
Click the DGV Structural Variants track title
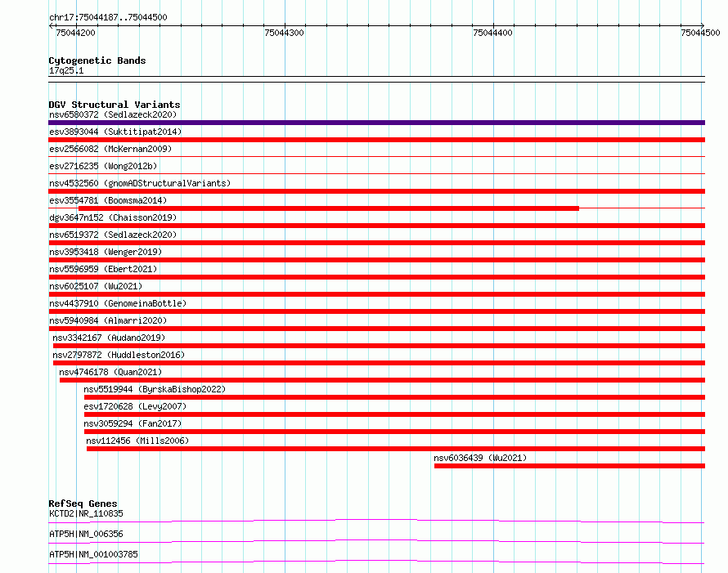click(115, 105)
